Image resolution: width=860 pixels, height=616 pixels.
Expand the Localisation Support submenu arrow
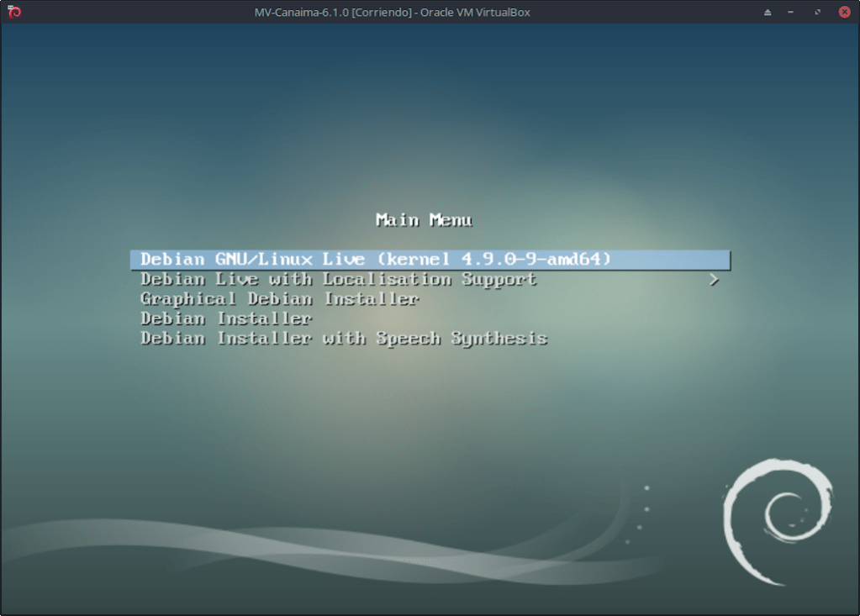pyautogui.click(x=714, y=280)
